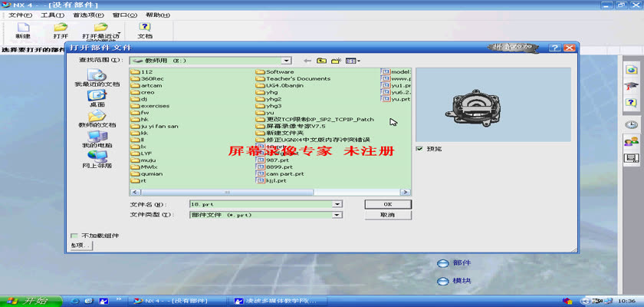Expand the File Type dropdown arrow
644x307 pixels.
337,215
